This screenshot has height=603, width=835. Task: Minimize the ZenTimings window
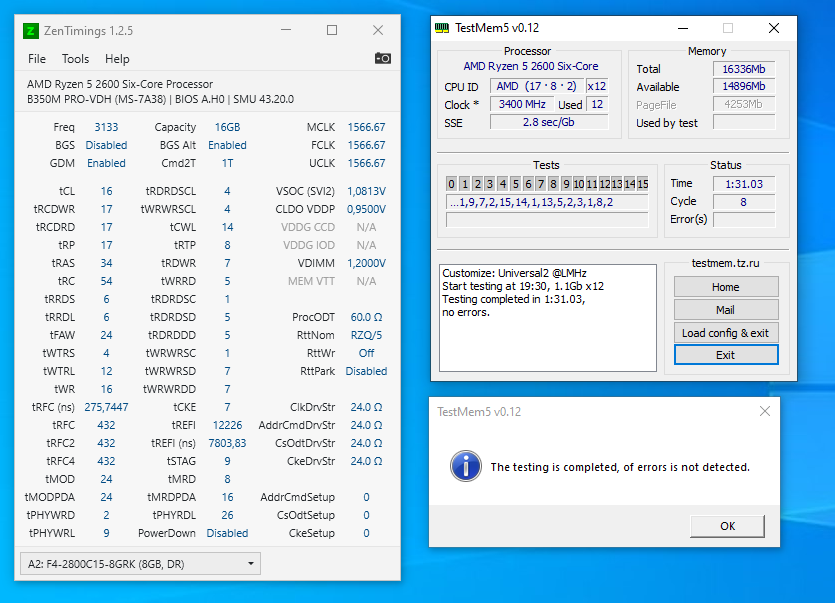[286, 30]
